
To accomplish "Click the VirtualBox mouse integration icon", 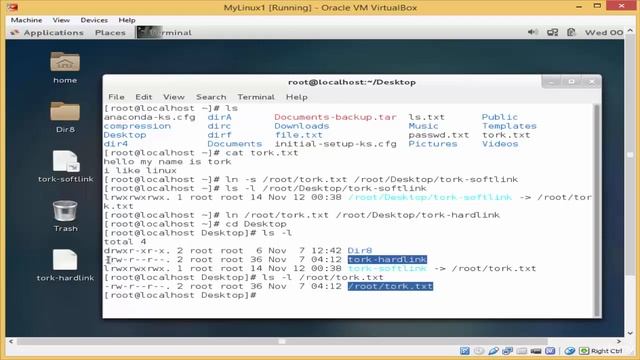I will pyautogui.click(x=570, y=351).
